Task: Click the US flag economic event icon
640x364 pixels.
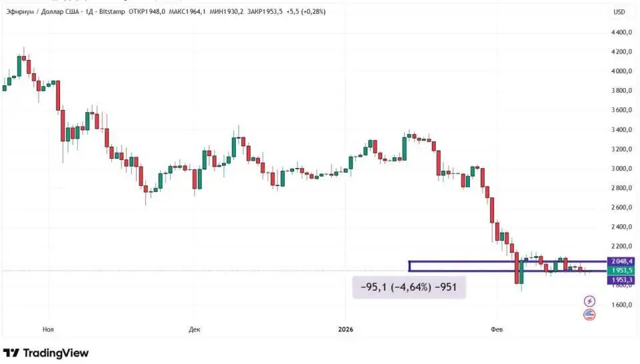Action: (589, 315)
